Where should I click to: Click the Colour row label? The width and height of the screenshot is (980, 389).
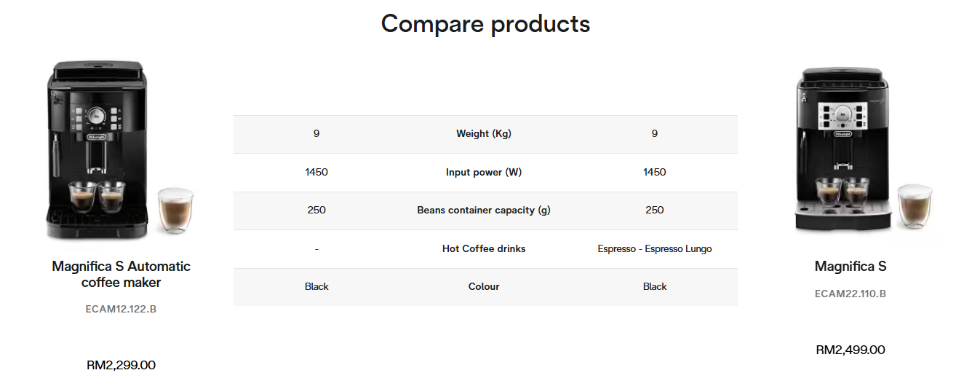click(x=484, y=287)
